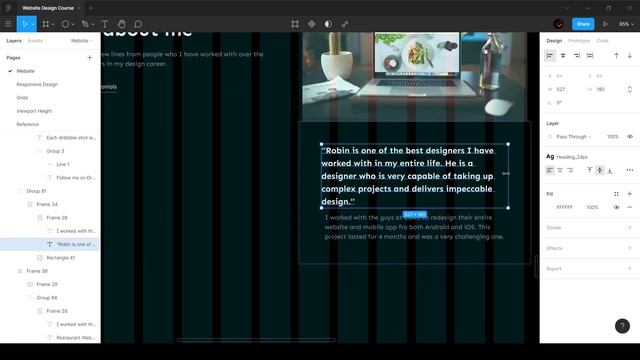Toggle FFFFFF fill visibility eye
Image resolution: width=640 pixels, height=360 pixels.
(x=616, y=207)
